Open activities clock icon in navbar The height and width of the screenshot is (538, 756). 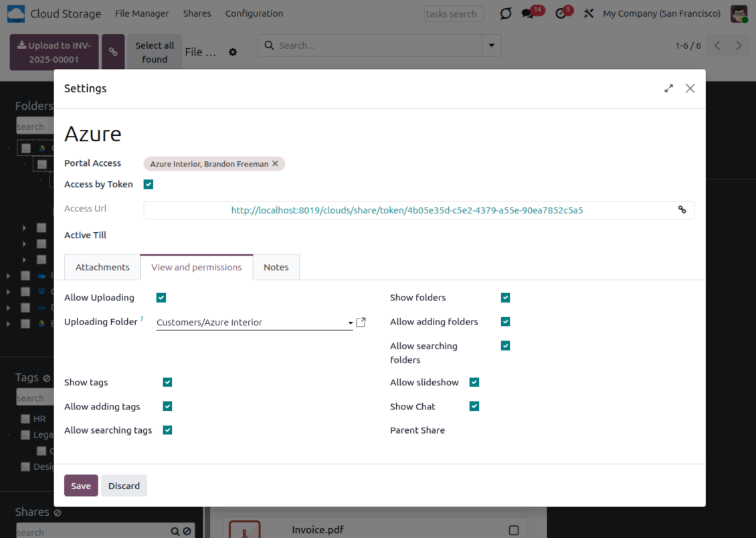561,14
